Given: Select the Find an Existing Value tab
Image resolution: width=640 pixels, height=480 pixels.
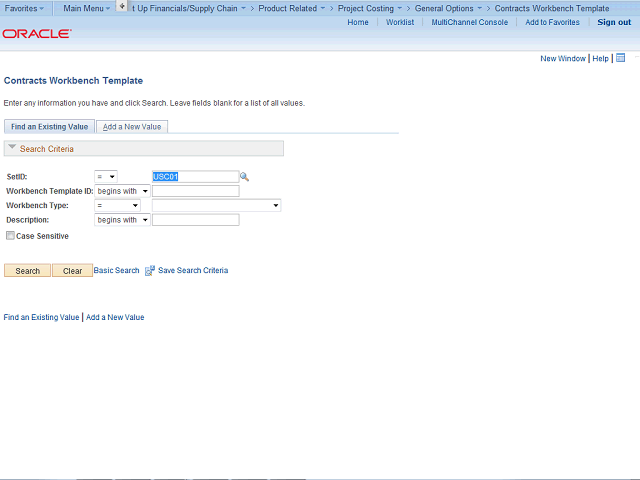Looking at the screenshot, I should 49,127.
